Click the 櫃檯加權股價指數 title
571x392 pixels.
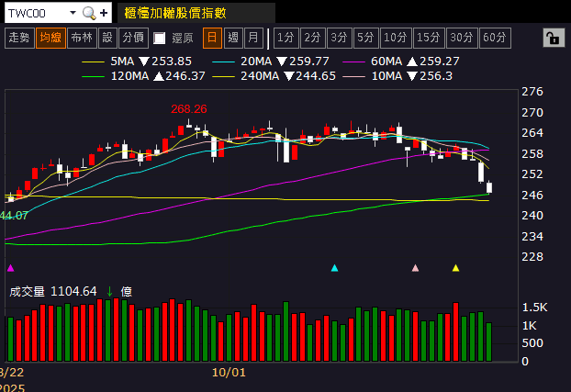[175, 14]
